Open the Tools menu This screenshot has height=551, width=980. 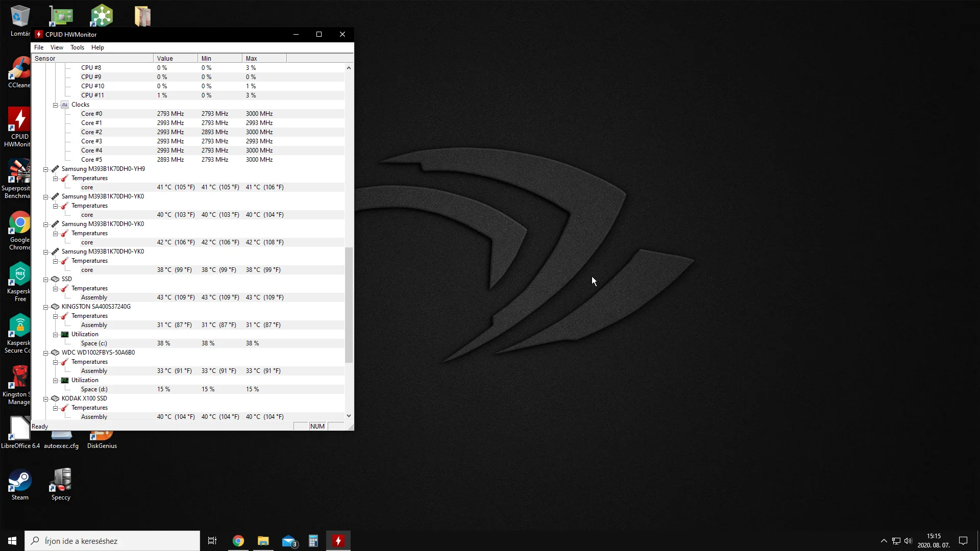point(77,47)
